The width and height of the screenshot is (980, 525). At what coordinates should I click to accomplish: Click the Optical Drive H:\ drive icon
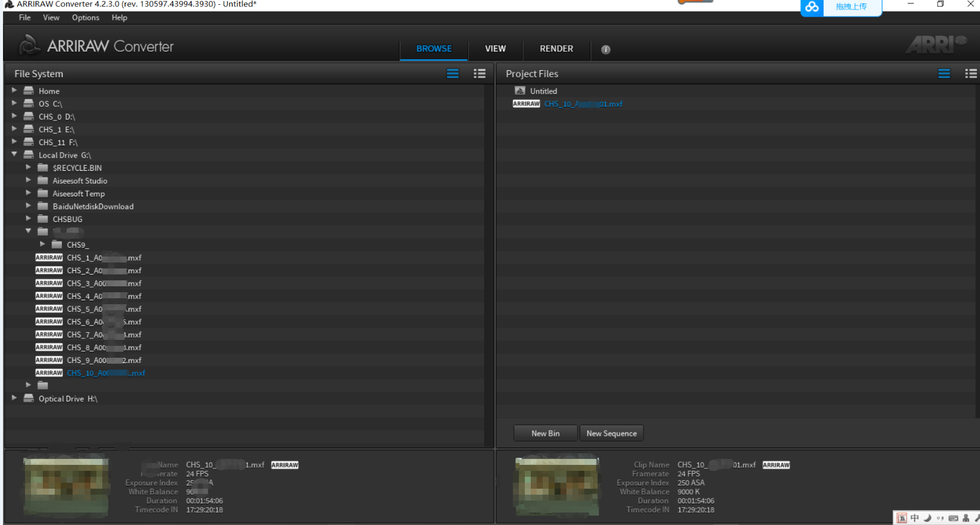[29, 398]
